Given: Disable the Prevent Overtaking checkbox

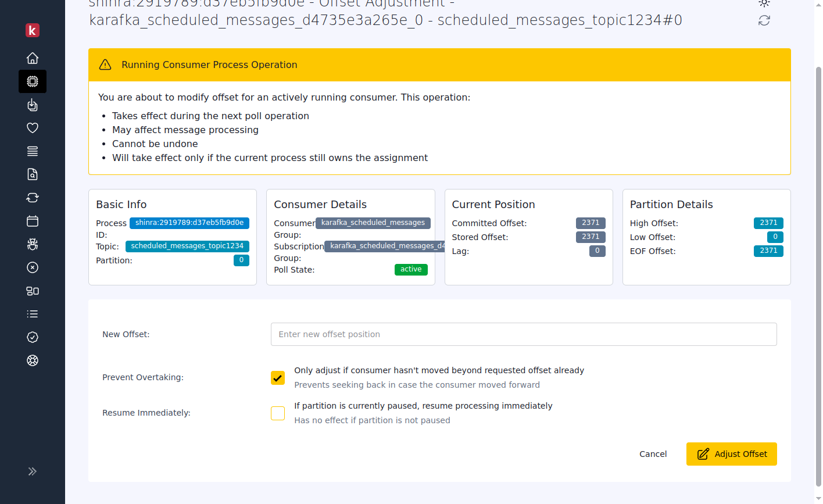Looking at the screenshot, I should 277,377.
